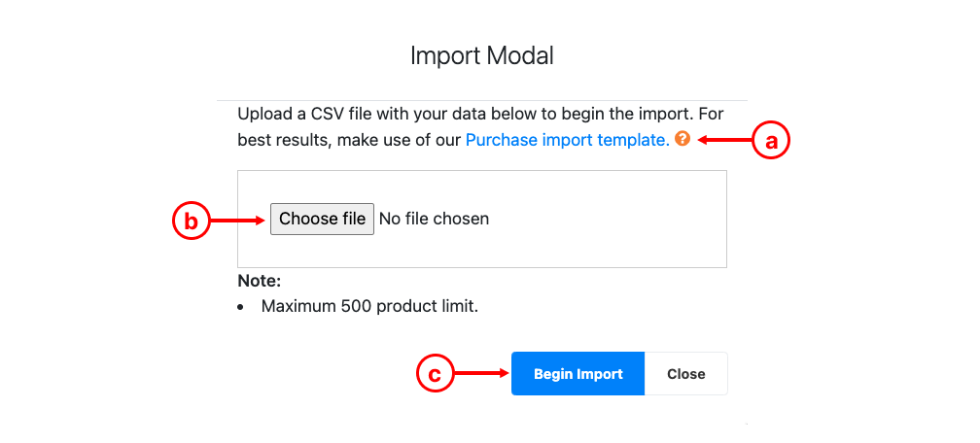Click red arrow pointing at help icon
Screen dimensions: 980x443
725,141
